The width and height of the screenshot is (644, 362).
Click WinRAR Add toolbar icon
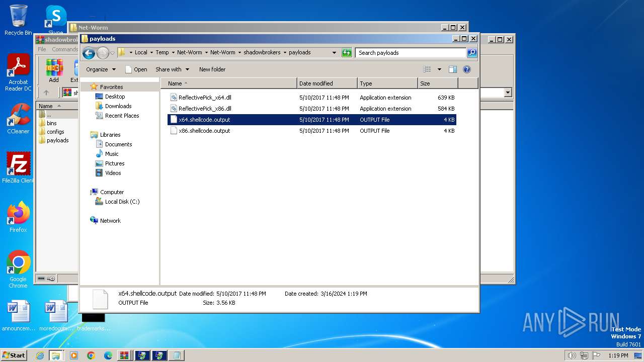pos(54,71)
